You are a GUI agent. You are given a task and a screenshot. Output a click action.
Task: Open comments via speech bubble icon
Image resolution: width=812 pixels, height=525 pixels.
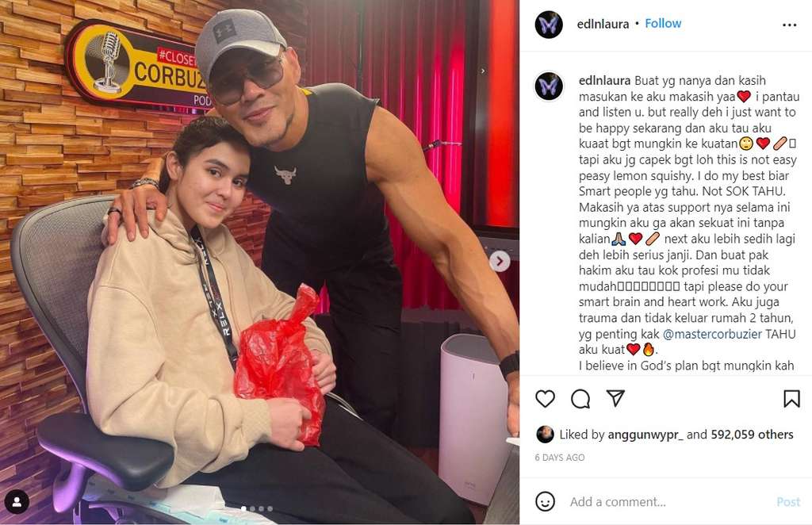click(580, 399)
